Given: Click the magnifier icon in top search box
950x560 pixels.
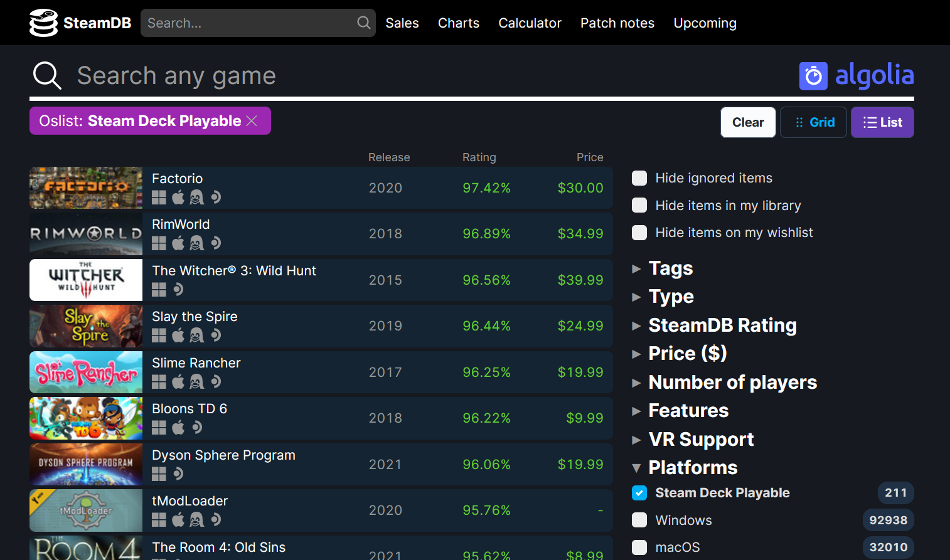Looking at the screenshot, I should (x=363, y=23).
